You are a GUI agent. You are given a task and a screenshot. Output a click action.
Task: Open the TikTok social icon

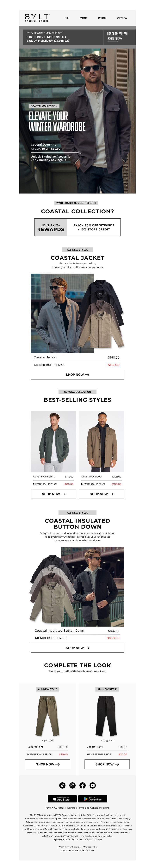click(62, 785)
